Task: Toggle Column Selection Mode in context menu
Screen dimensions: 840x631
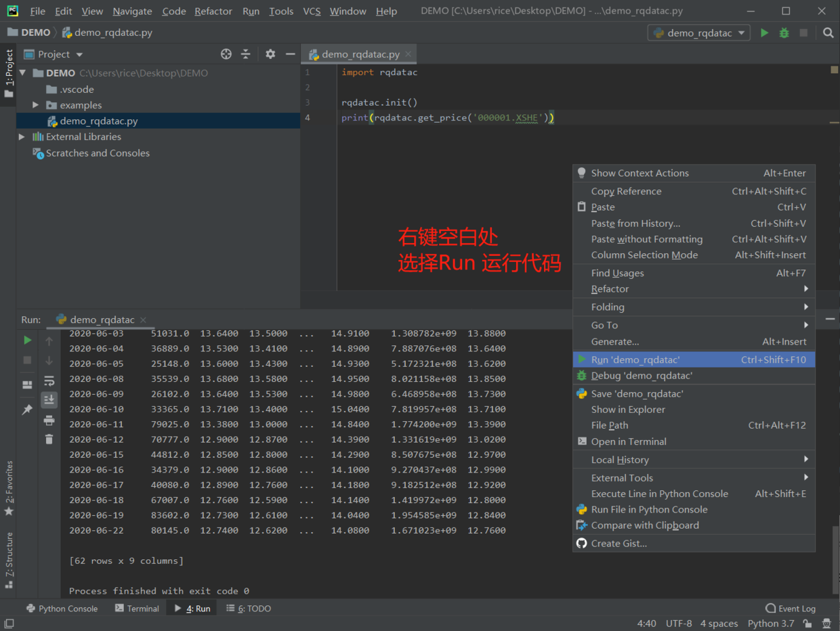Action: pyautogui.click(x=644, y=255)
